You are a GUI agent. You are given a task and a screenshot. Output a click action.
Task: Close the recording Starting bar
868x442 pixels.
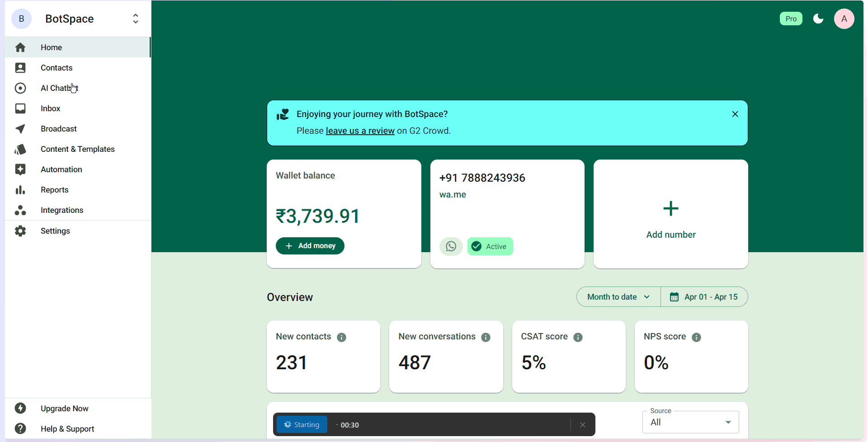tap(583, 425)
